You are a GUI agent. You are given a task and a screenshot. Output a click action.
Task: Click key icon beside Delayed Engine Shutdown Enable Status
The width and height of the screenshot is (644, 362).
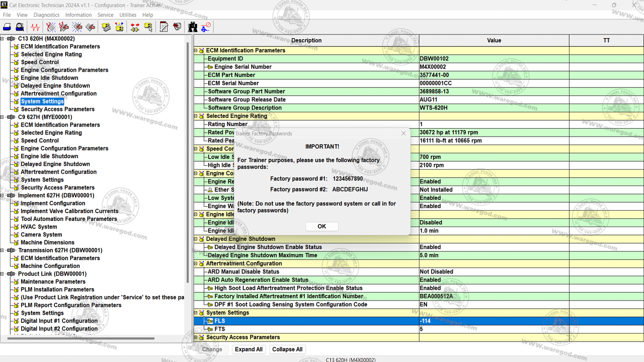[x=210, y=247]
